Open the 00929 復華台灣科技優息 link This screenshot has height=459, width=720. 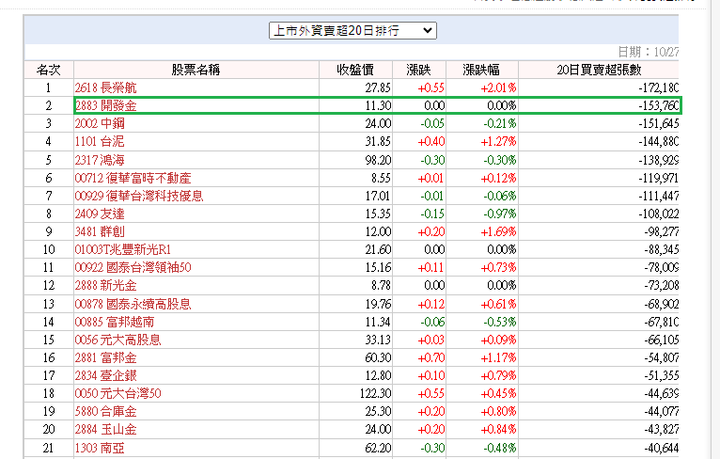coord(139,196)
